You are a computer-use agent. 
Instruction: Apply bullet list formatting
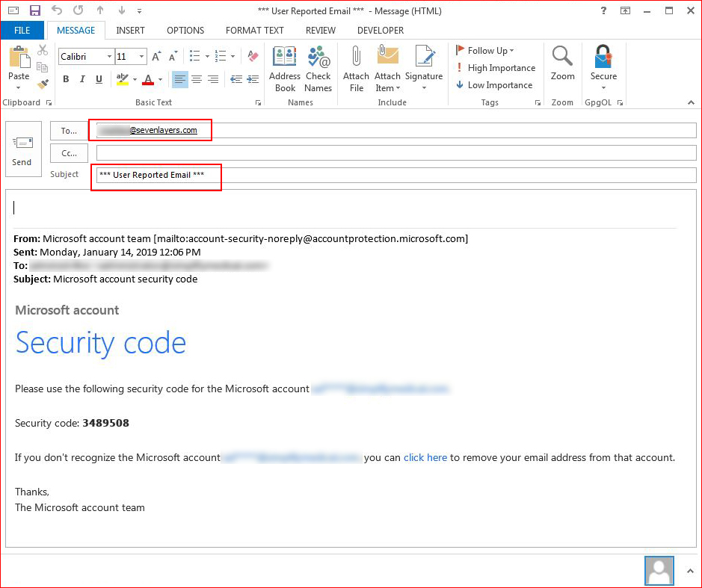tap(195, 56)
